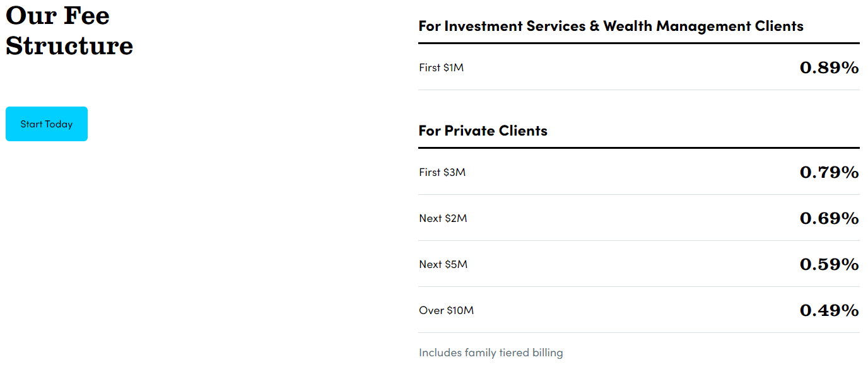Click the 0.79% fee value
This screenshot has width=868, height=367.
tap(829, 172)
